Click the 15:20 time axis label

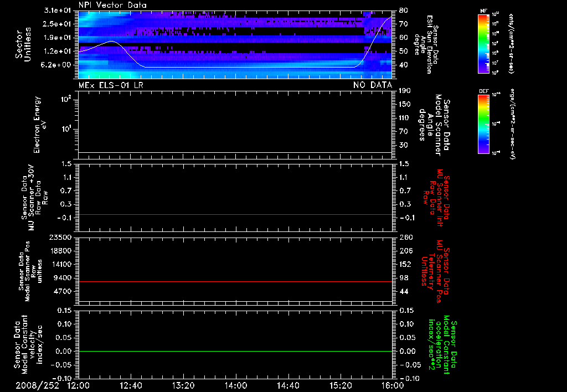341,385
